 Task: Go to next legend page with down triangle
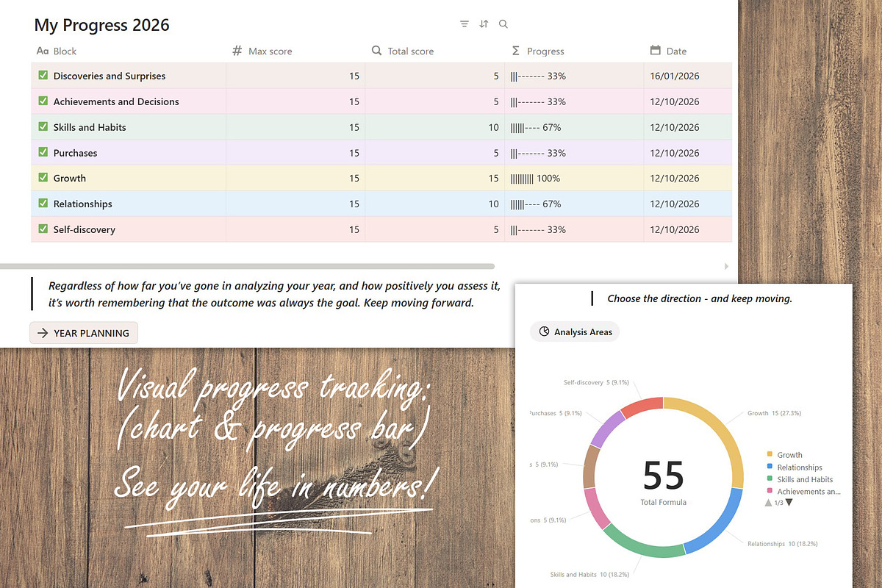coord(789,503)
